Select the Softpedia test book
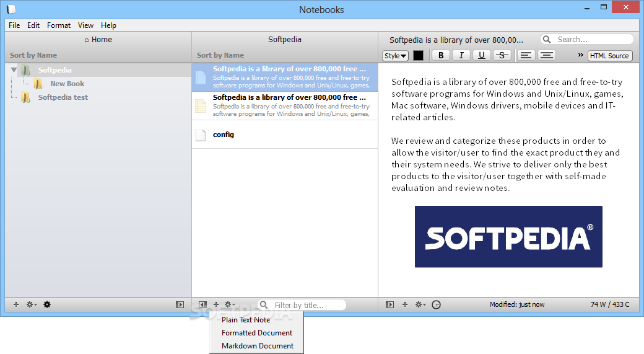Screen dimensions: 644x354 coord(63,97)
